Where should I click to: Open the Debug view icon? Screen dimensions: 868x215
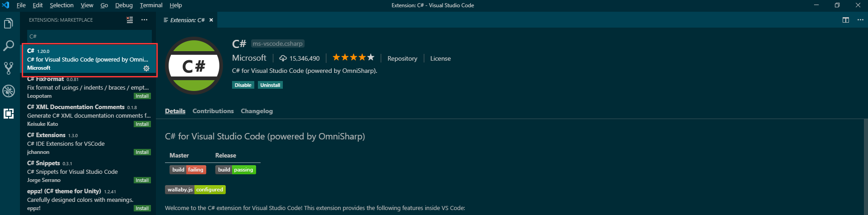8,91
